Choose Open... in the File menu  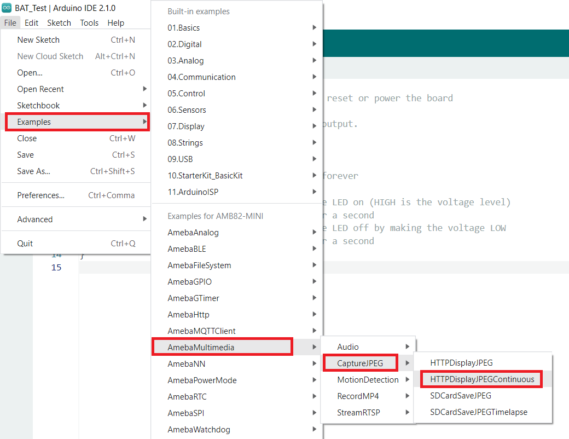[x=76, y=73]
